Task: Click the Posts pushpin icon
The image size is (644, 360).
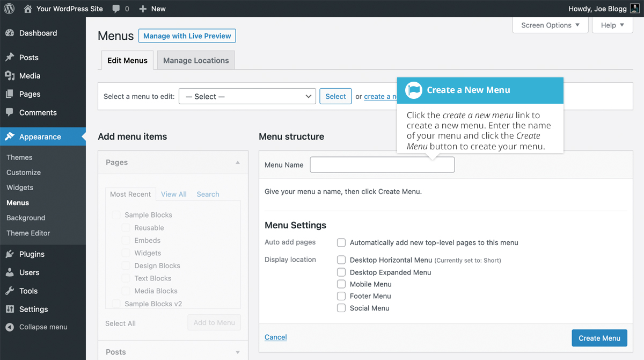Action: [10, 57]
